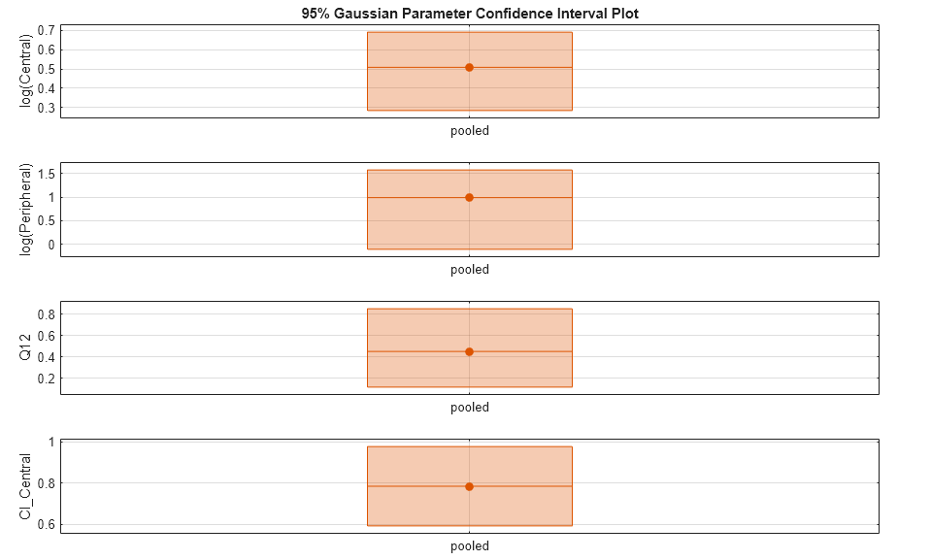
Task: Click the 0.6 tick on Cl_Central axis
Action: (44, 525)
